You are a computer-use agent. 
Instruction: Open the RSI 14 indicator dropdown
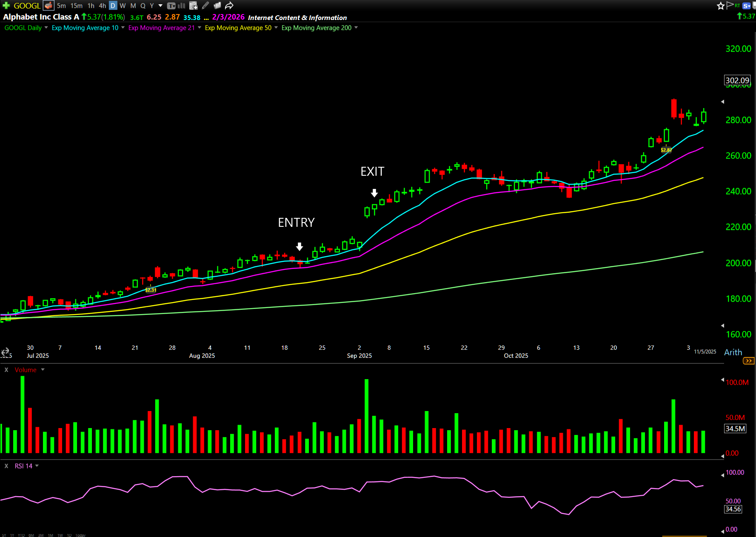tap(37, 466)
